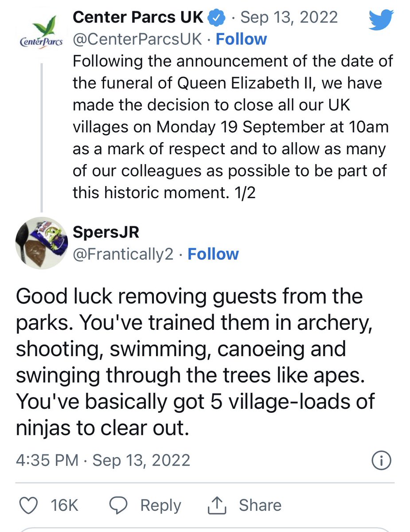Image resolution: width=410 pixels, height=532 pixels.
Task: Open the Center Parcs UK display name
Action: 138,18
